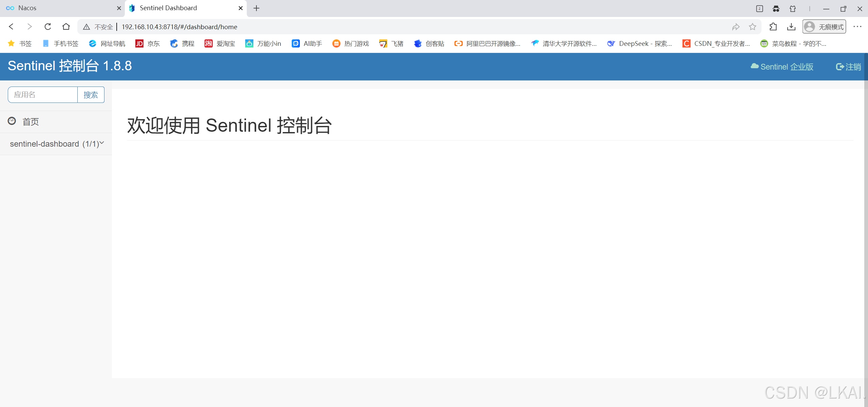The image size is (868, 407).
Task: Open the DeepSeek bookmark
Action: (640, 43)
